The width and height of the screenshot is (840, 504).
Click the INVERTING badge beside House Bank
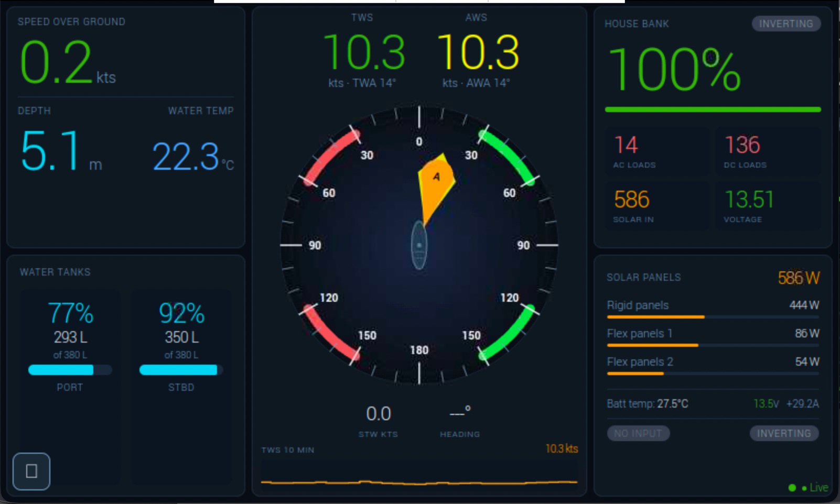pos(786,24)
